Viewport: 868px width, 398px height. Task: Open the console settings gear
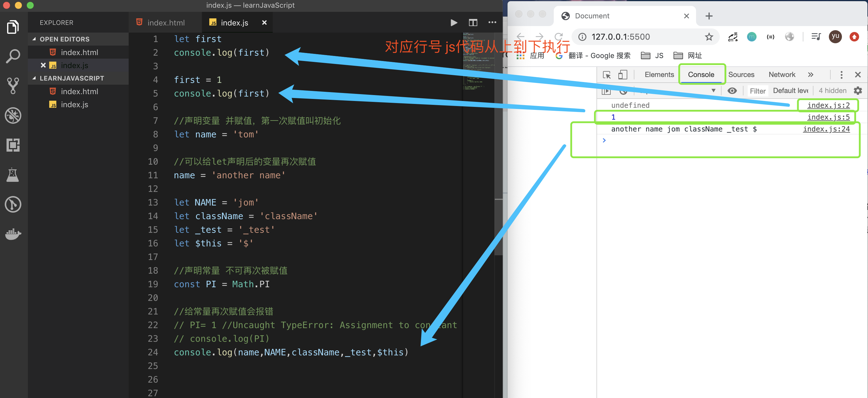pyautogui.click(x=858, y=91)
